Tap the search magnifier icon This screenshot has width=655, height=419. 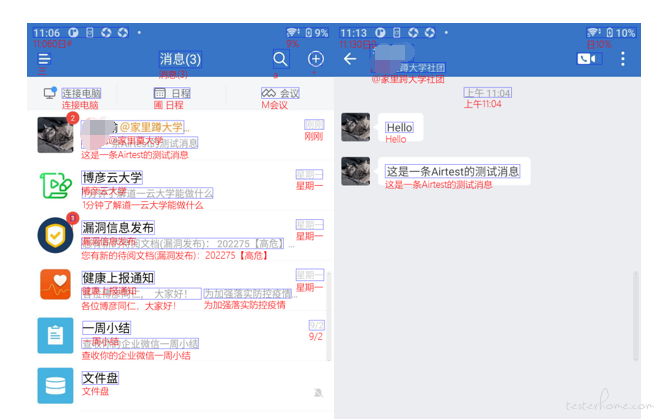(280, 59)
